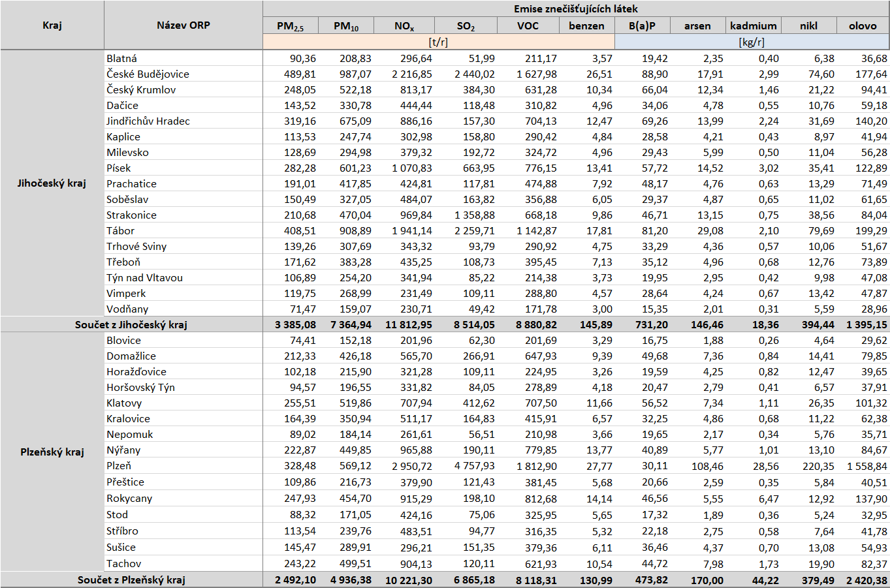Click the Přeštice row name
Viewport: 890px width, 588px height.
pos(125,482)
